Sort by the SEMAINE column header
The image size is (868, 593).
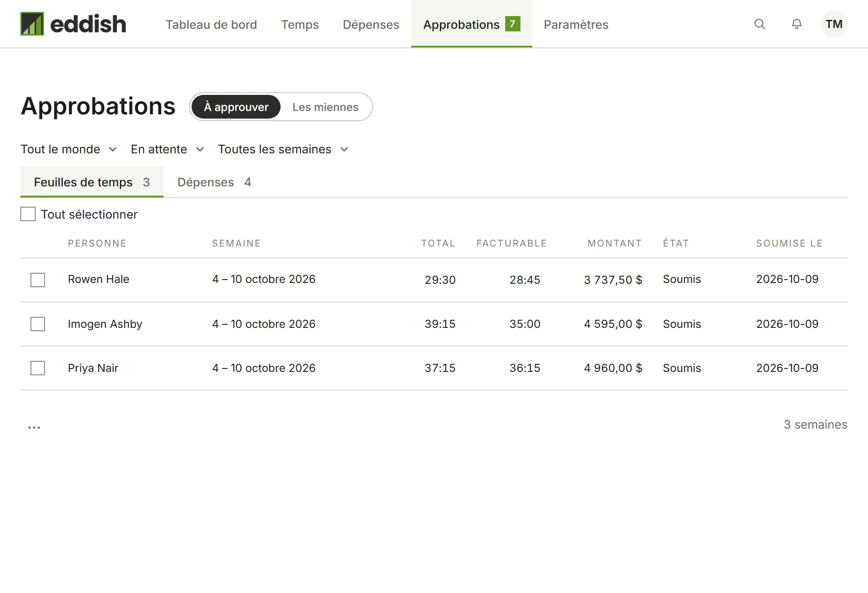point(236,243)
